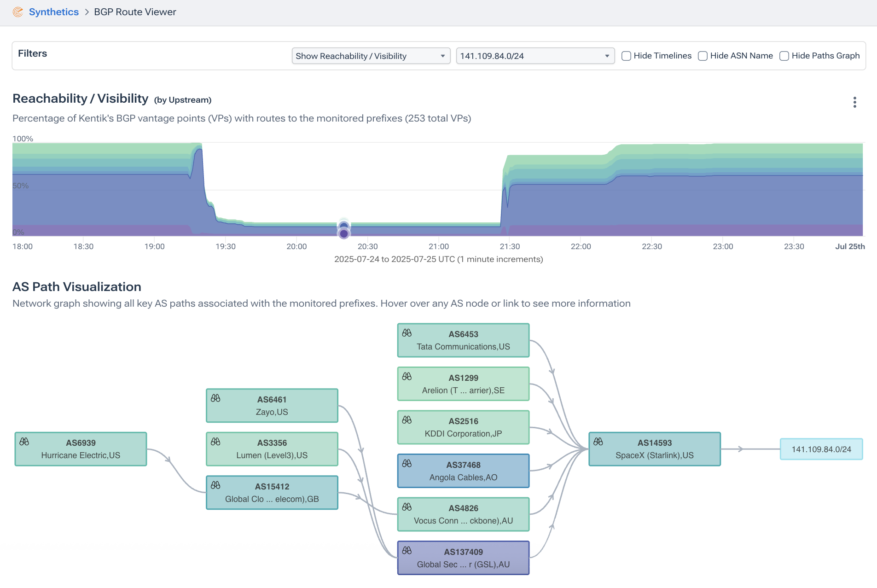
Task: Click the 21:30 time axis label
Action: pos(510,246)
